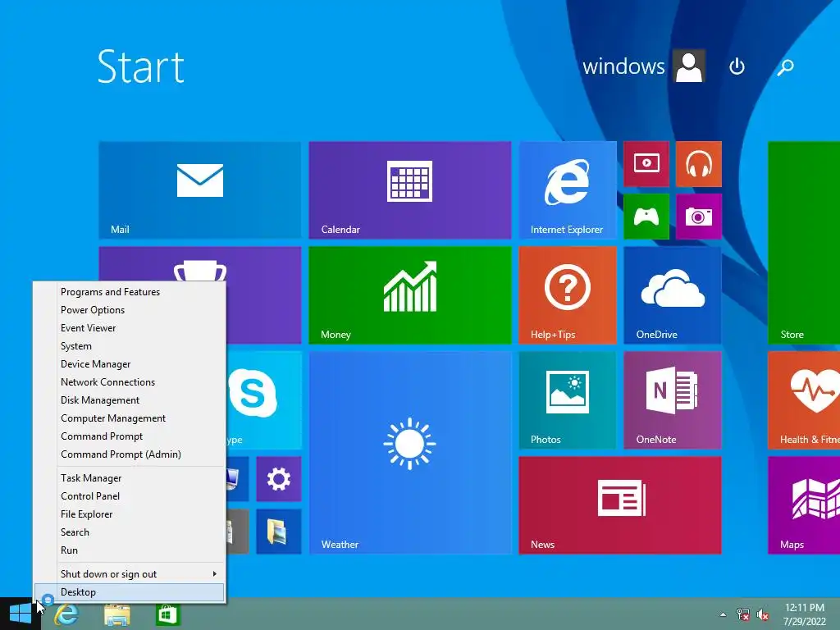Select Command Prompt entry
The image size is (840, 630).
tap(130, 436)
